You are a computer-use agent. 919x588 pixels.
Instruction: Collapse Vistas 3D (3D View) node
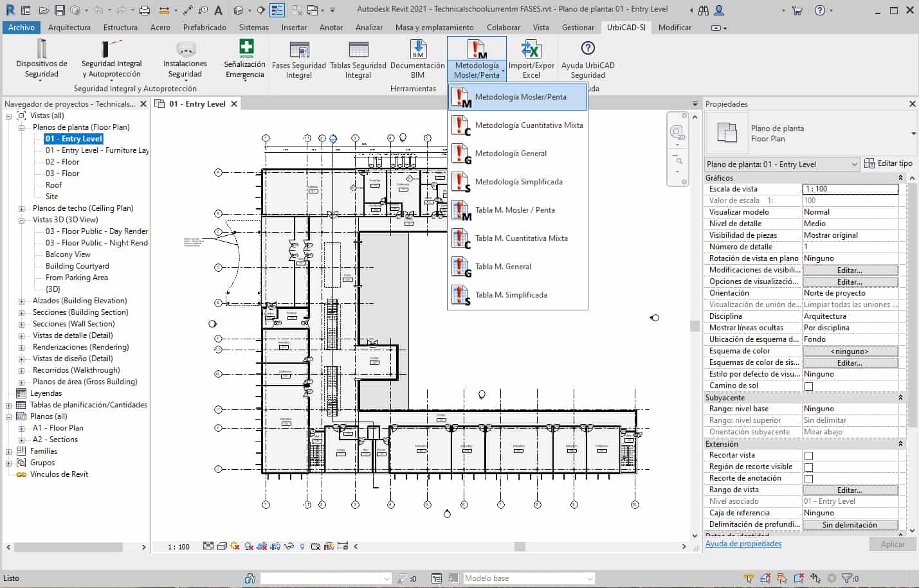tap(21, 220)
